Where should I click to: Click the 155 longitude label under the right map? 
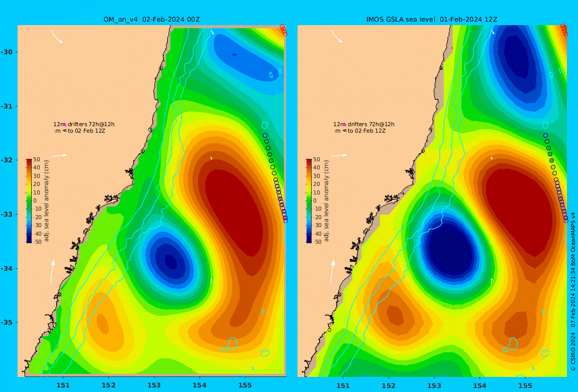click(x=525, y=385)
